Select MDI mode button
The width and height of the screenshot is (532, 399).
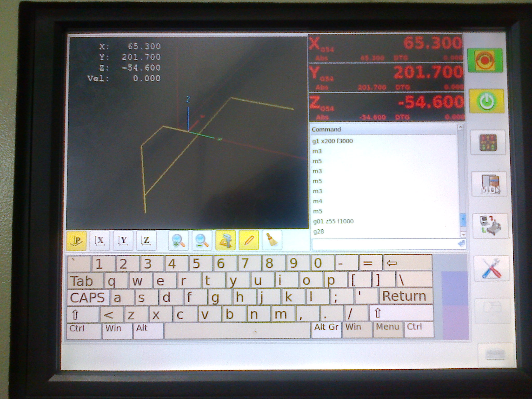coord(489,184)
